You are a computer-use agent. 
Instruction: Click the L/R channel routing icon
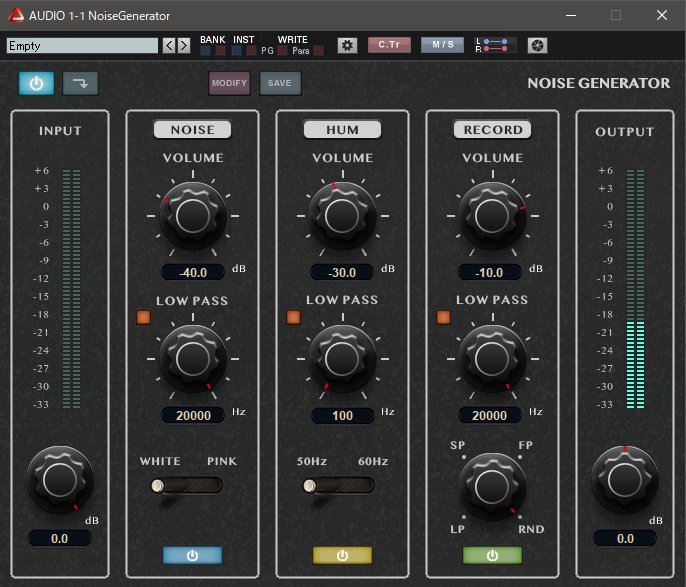click(x=496, y=45)
